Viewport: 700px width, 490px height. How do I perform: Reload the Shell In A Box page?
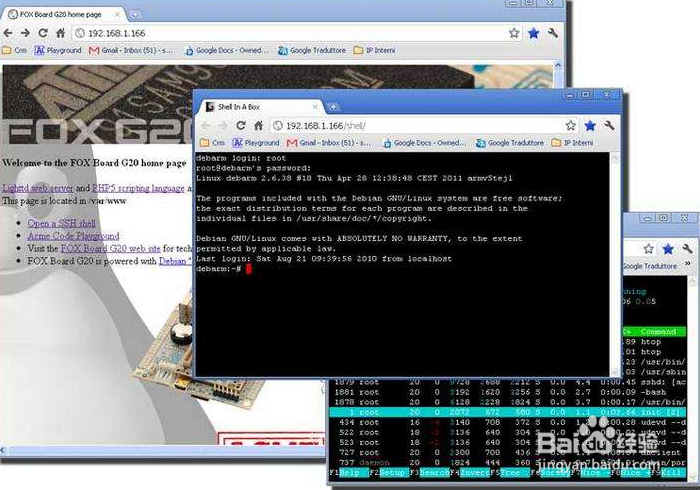click(x=241, y=126)
